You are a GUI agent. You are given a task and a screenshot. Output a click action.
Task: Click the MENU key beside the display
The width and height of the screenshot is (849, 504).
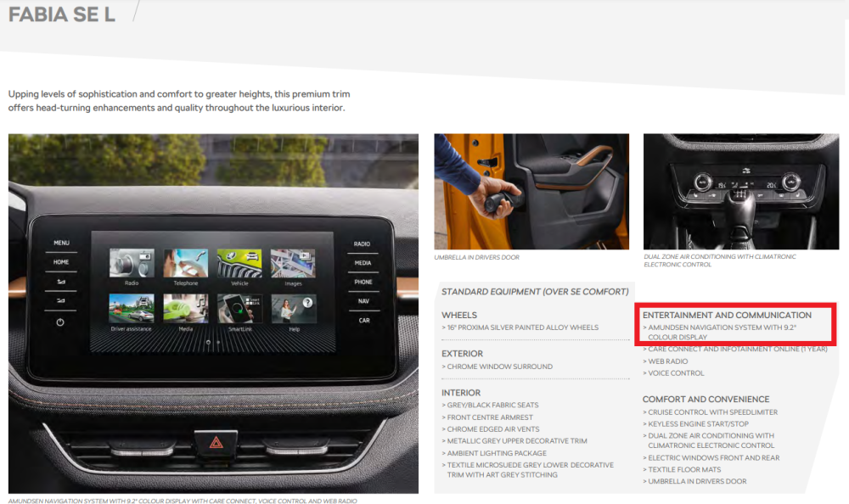pyautogui.click(x=61, y=243)
